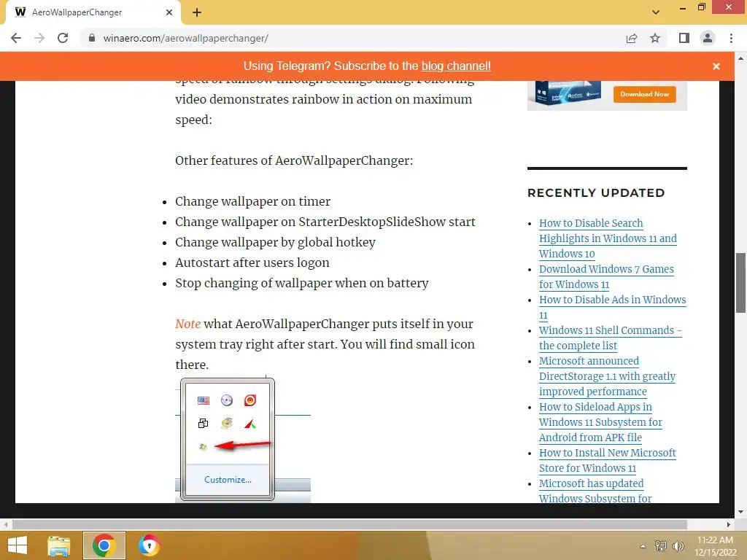The height and width of the screenshot is (560, 747).
Task: Show hidden system tray icons
Action: [x=643, y=546]
